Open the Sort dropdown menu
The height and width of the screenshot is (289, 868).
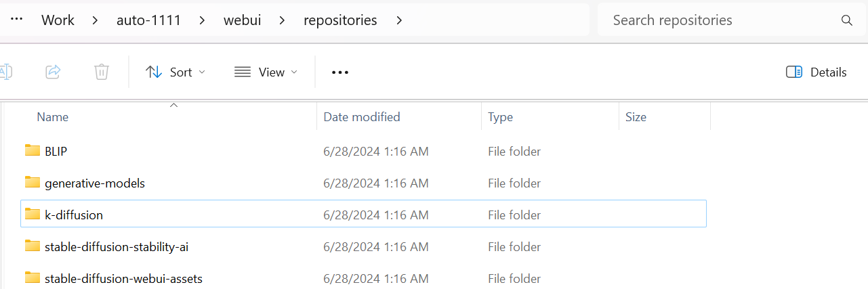pyautogui.click(x=175, y=72)
